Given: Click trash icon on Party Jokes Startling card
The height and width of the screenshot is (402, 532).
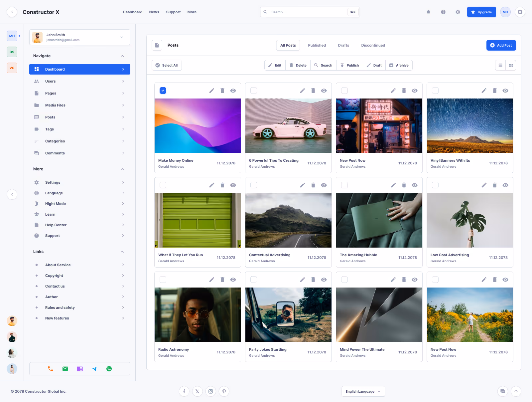Looking at the screenshot, I should [313, 280].
